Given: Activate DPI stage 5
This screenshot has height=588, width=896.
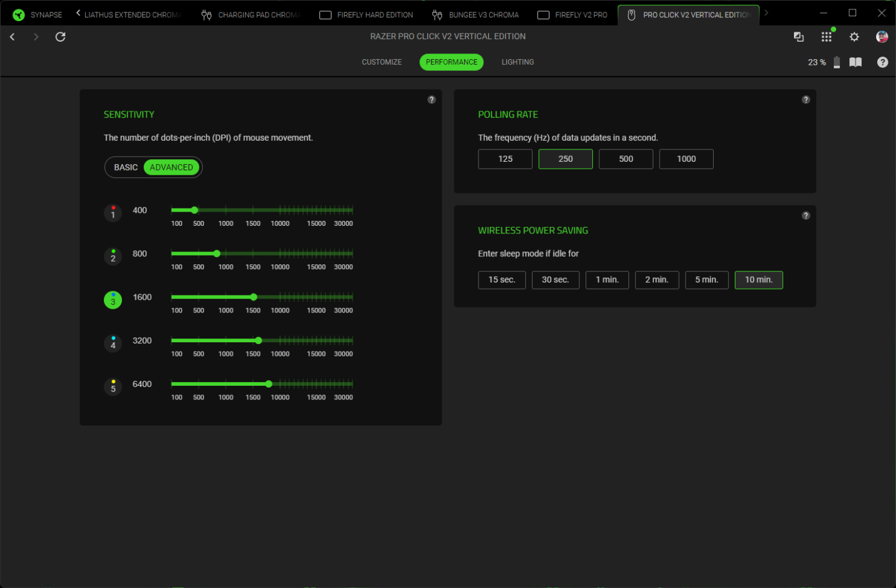Looking at the screenshot, I should [113, 387].
